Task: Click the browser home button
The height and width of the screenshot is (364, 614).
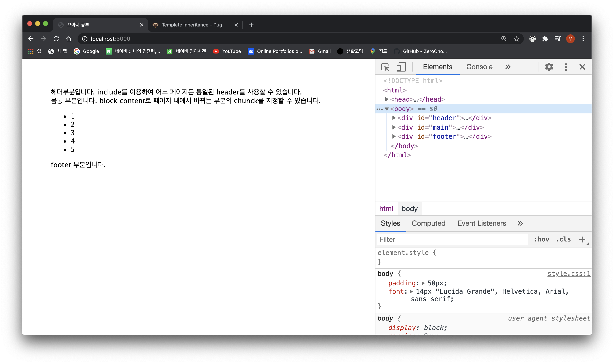Action: [69, 39]
